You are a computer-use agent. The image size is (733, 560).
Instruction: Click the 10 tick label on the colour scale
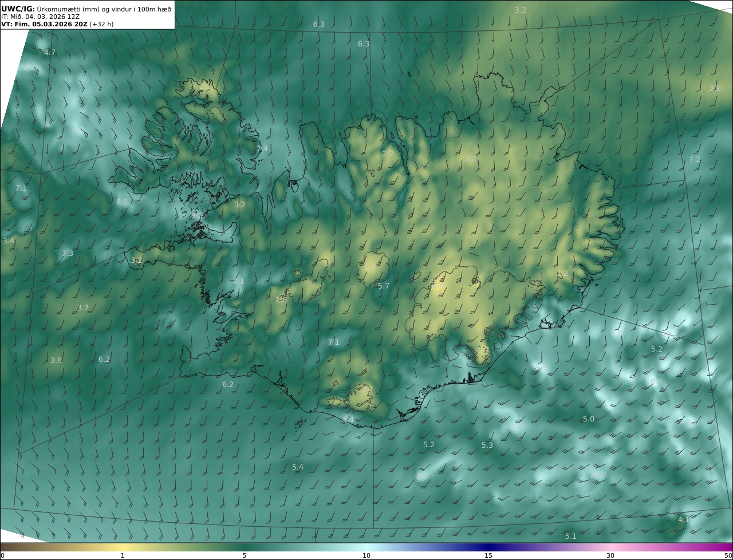(x=366, y=556)
